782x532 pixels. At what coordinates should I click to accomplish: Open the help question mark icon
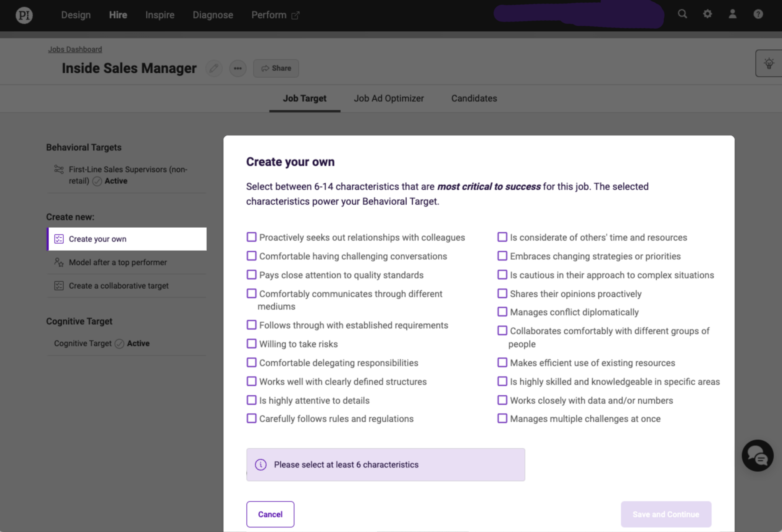coord(758,14)
